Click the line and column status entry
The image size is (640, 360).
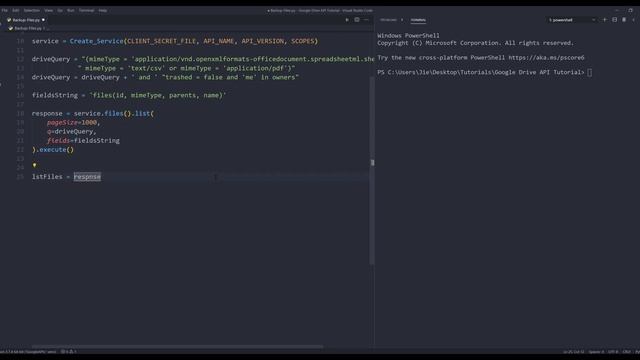click(x=573, y=351)
